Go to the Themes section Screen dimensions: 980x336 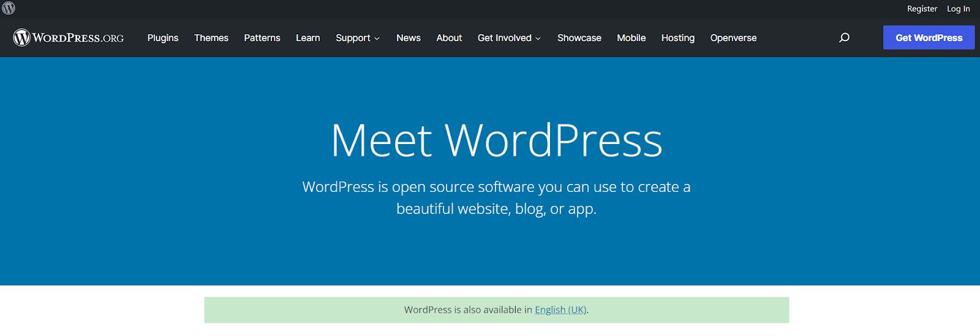point(211,37)
